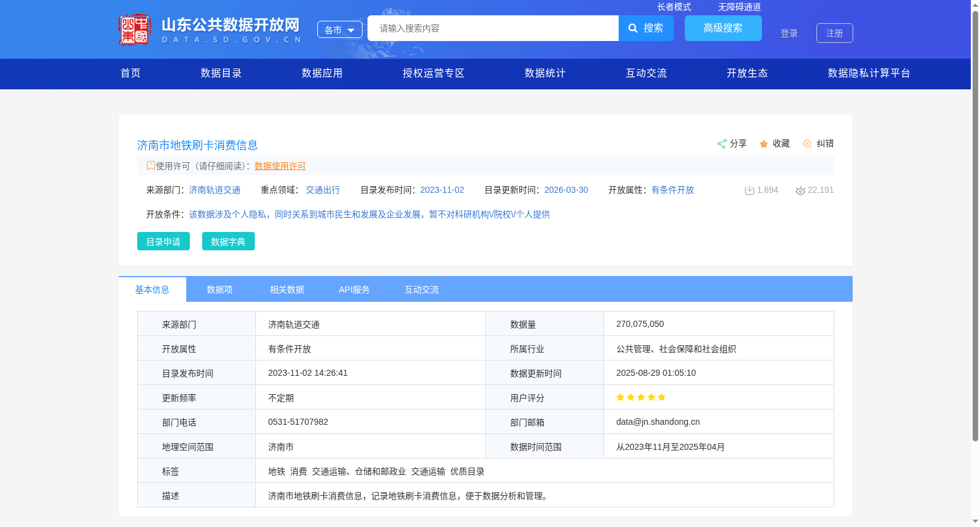Open 数据统计 menu item
This screenshot has width=980, height=527.
click(545, 73)
